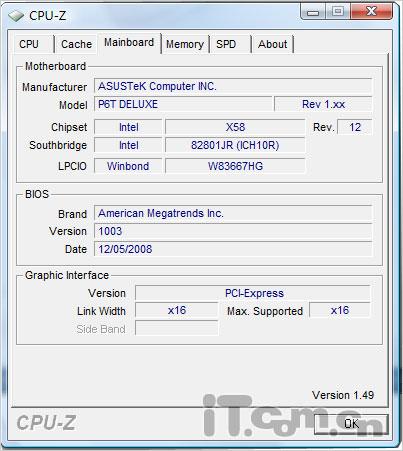The image size is (403, 451).
Task: Select the Model field P6T DELUXE
Action: click(x=183, y=104)
